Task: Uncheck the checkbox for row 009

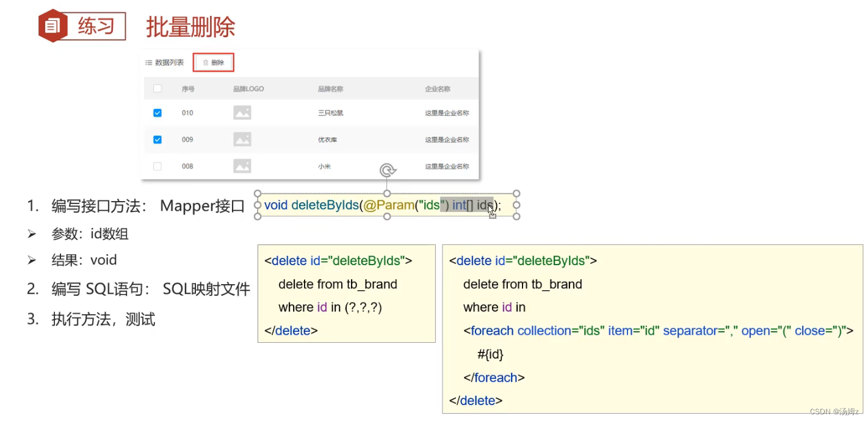Action: [x=157, y=139]
